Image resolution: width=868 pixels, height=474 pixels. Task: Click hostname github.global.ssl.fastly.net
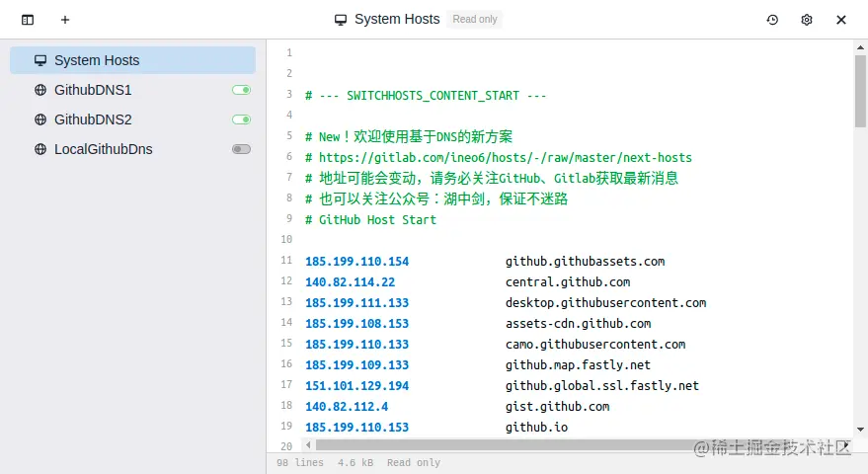(x=602, y=386)
